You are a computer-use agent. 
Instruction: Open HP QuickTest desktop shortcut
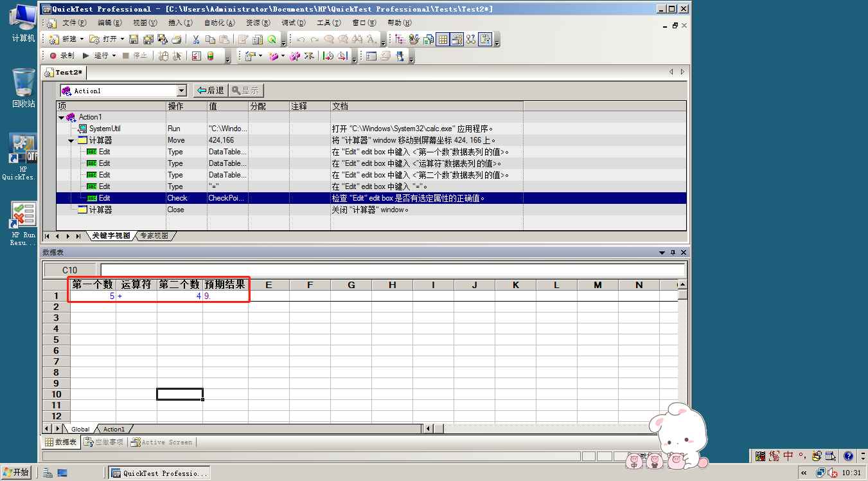[x=23, y=158]
